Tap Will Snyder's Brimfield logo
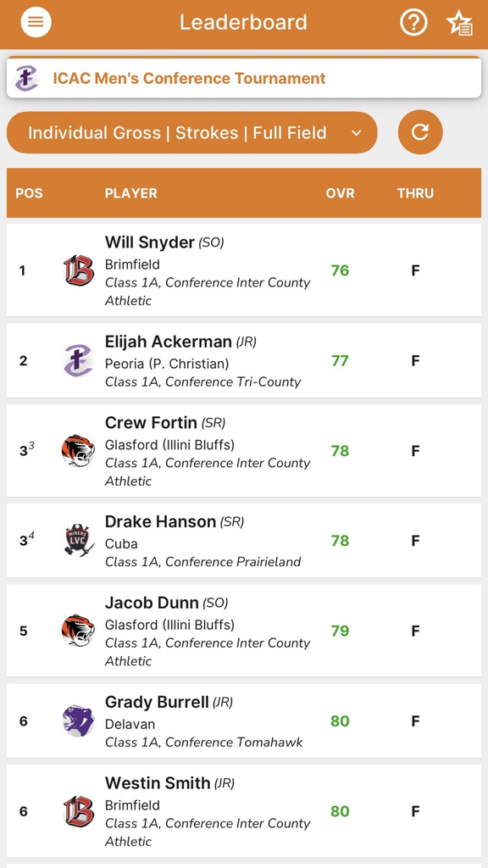 click(x=79, y=270)
